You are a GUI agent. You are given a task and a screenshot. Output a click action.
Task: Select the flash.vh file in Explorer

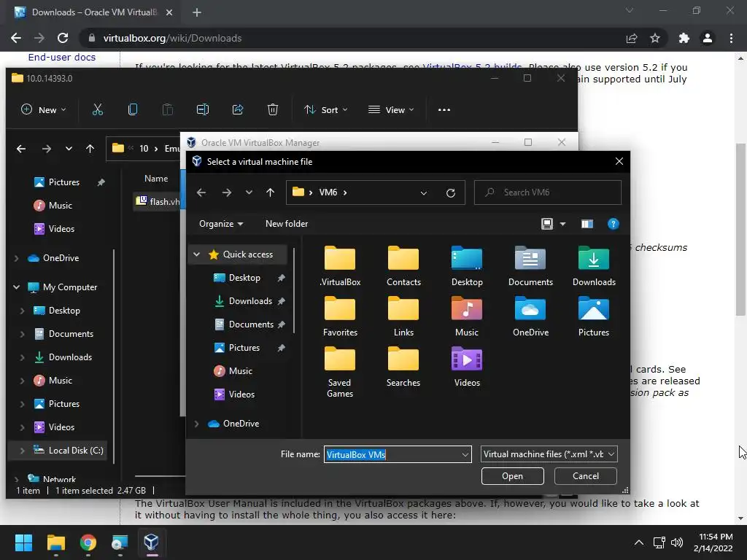click(158, 201)
